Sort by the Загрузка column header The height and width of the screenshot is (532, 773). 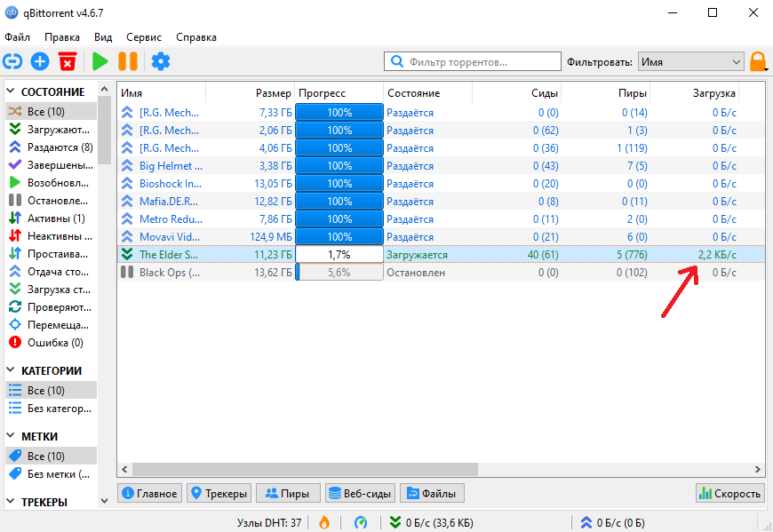click(694, 93)
